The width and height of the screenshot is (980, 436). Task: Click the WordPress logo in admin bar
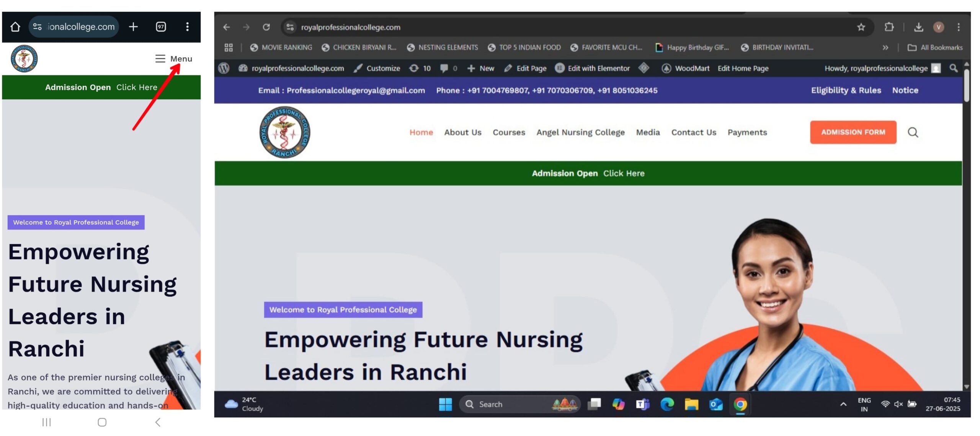point(224,68)
